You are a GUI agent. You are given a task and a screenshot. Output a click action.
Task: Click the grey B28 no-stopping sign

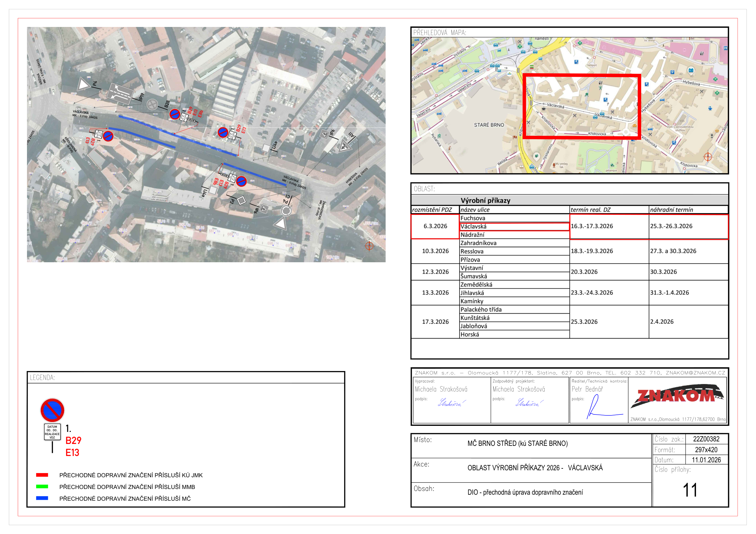click(x=152, y=105)
